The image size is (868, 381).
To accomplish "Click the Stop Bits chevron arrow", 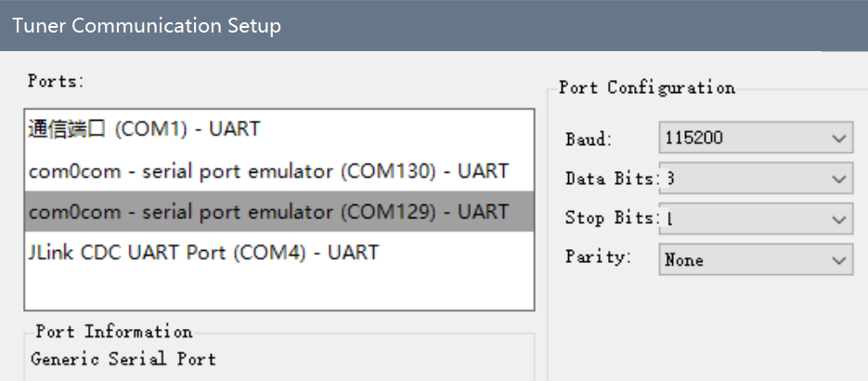I will point(839,220).
